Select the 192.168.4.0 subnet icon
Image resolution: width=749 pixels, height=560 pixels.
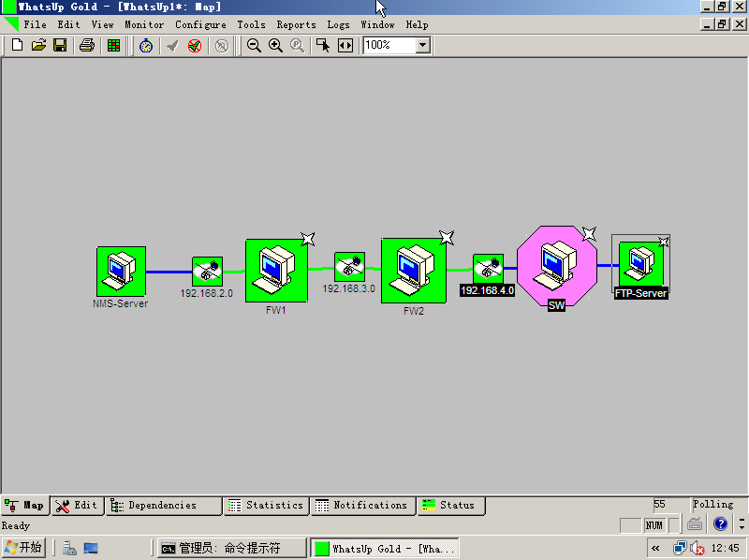[488, 269]
